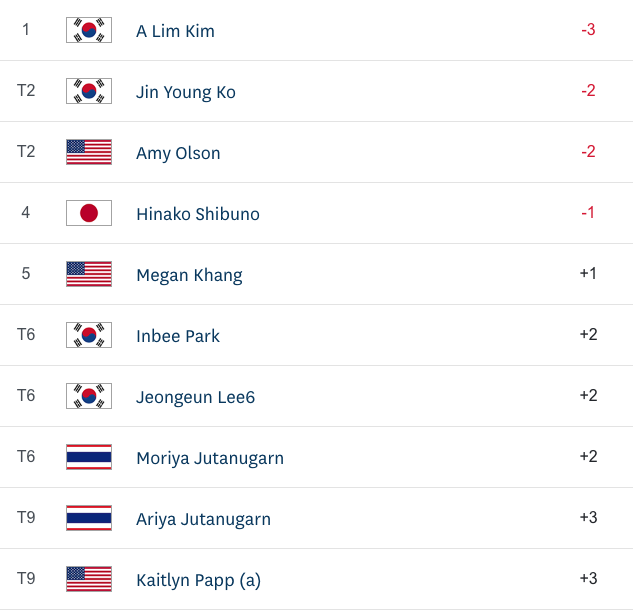
Task: Click South Korea flag beside Jeongeun Lee6
Action: (89, 396)
